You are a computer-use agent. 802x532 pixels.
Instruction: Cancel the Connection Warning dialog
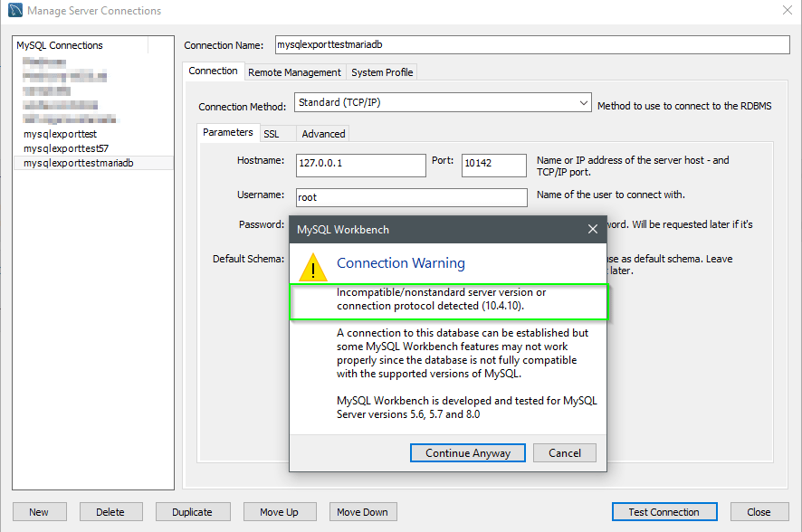pos(565,452)
